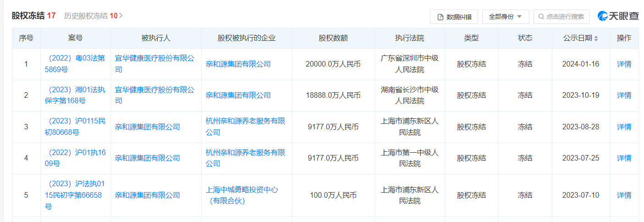Open case (2023)沪0115民初80668号

76,127
